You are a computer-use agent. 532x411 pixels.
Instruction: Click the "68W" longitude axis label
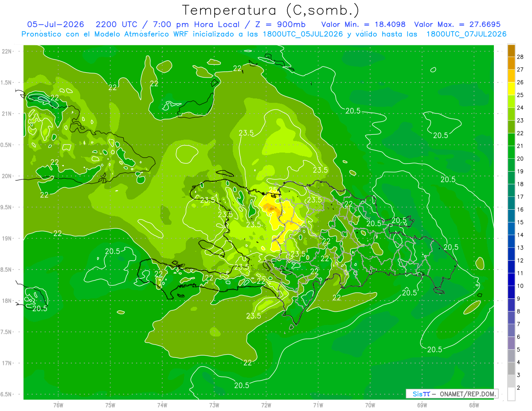474,405
